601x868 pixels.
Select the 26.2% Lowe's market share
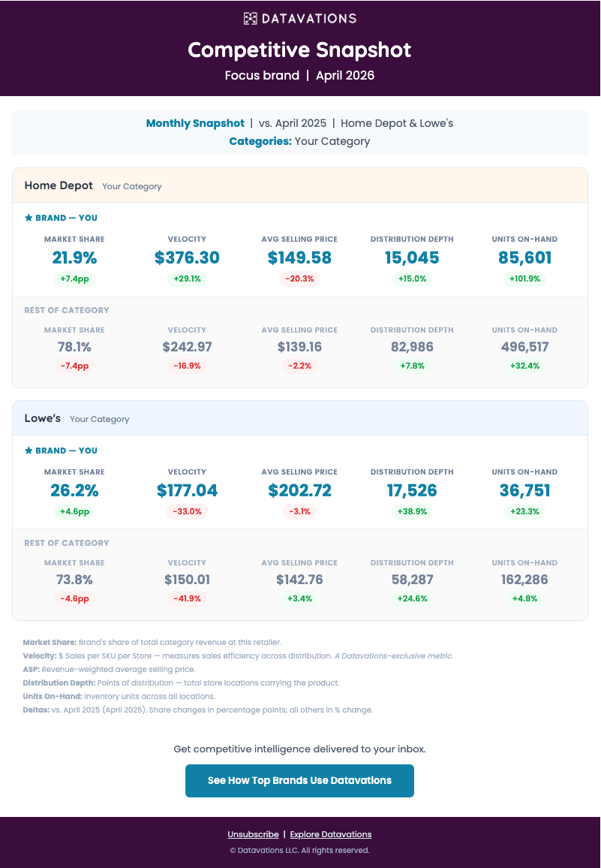[75, 490]
